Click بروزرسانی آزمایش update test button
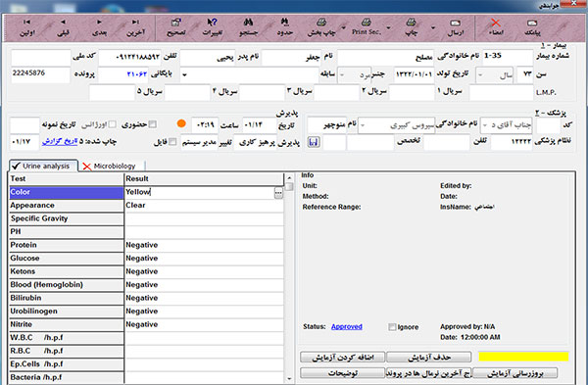Image resolution: width=588 pixels, height=385 pixels. tap(514, 373)
